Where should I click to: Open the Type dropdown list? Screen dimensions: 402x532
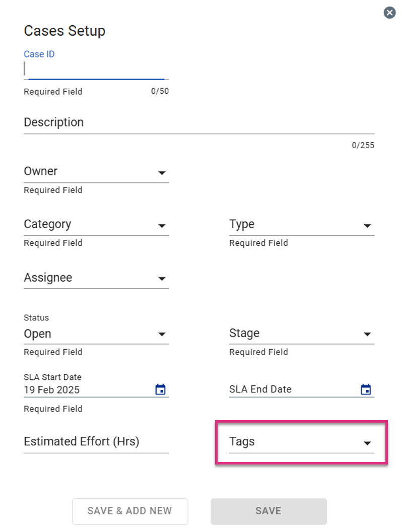302,225
